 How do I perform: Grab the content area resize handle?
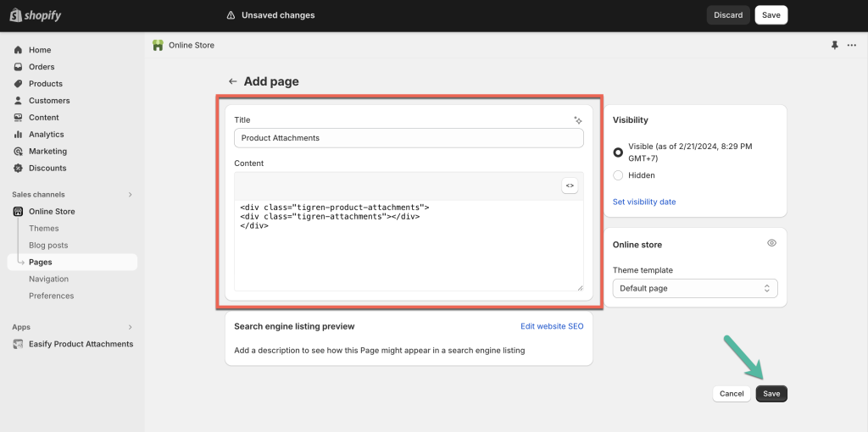click(580, 287)
